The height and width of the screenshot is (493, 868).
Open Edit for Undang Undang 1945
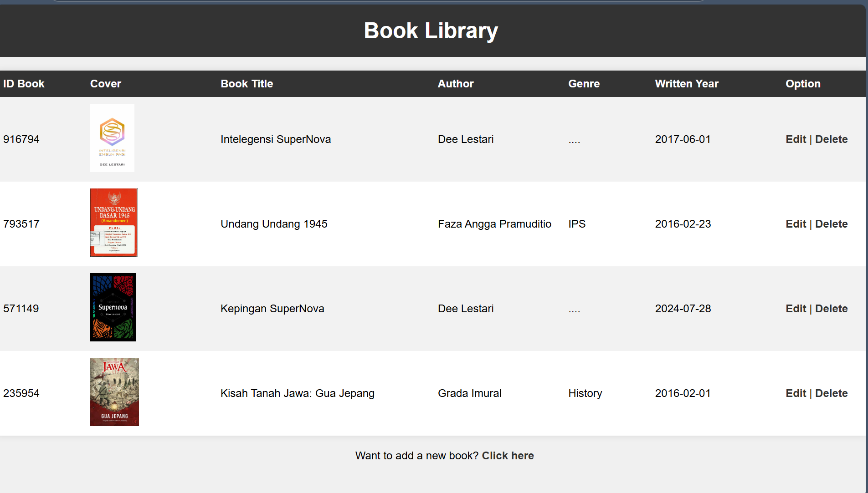click(x=795, y=224)
